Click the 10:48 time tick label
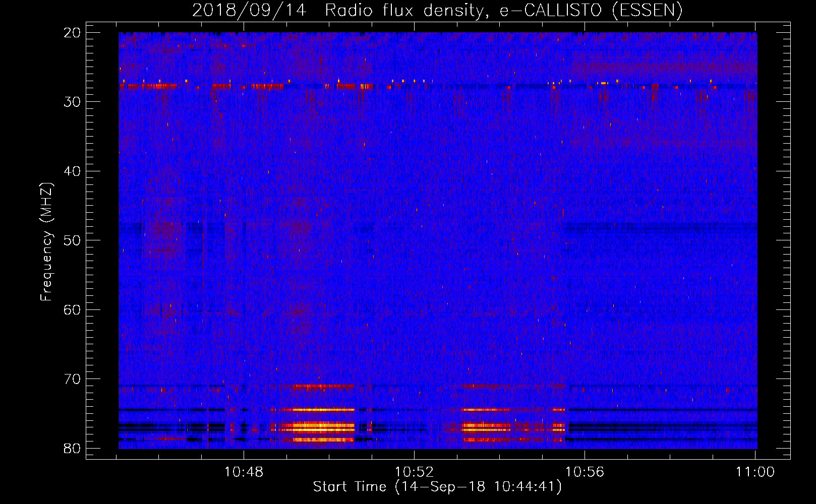 [244, 472]
